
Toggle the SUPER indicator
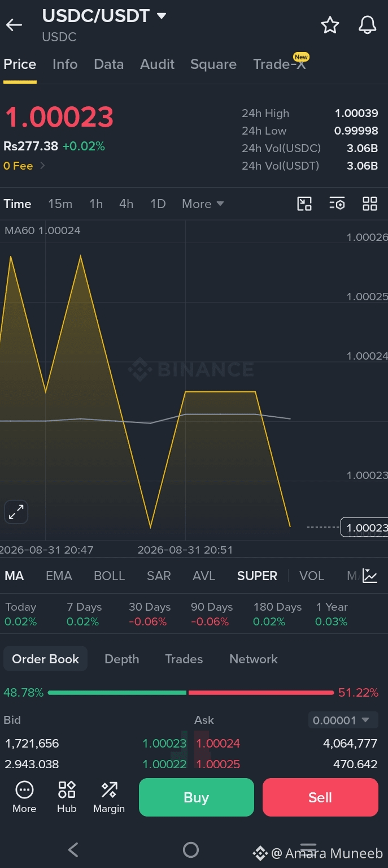[x=257, y=576]
